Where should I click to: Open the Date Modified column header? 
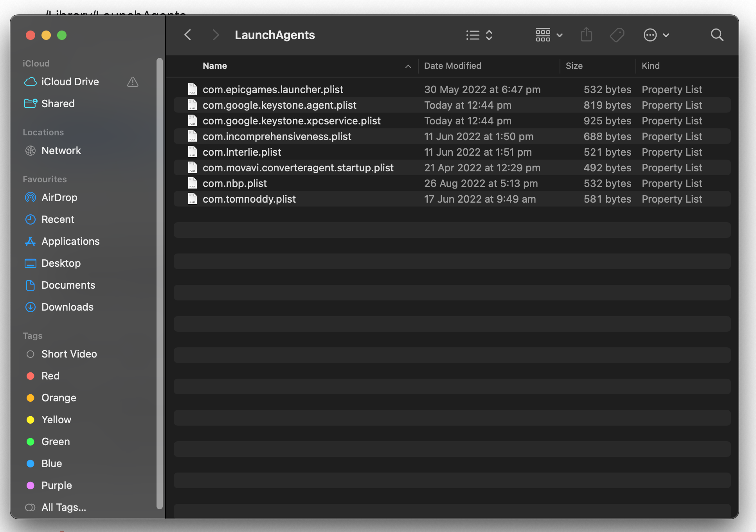[453, 66]
